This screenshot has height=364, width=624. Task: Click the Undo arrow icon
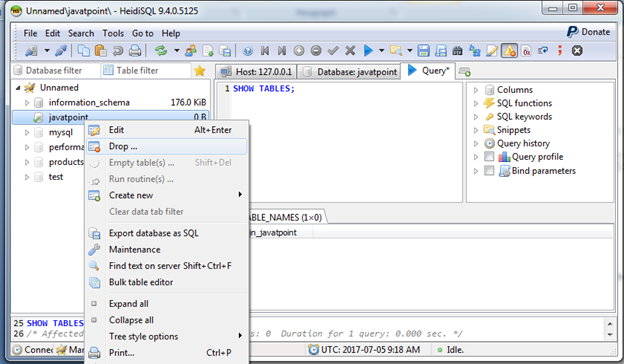118,51
